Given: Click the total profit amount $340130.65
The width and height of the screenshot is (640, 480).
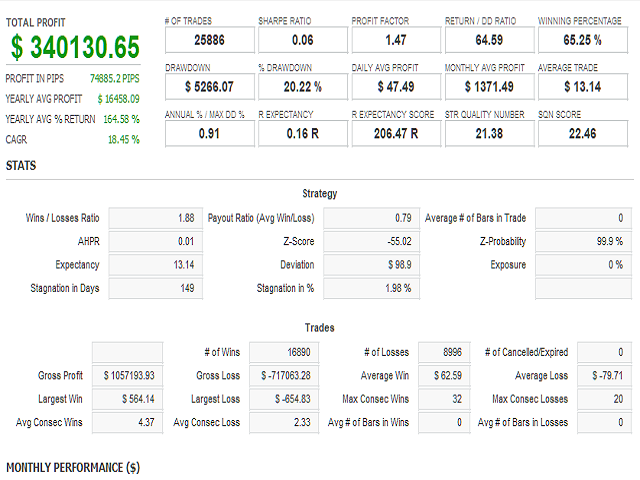Looking at the screenshot, I should [x=76, y=47].
